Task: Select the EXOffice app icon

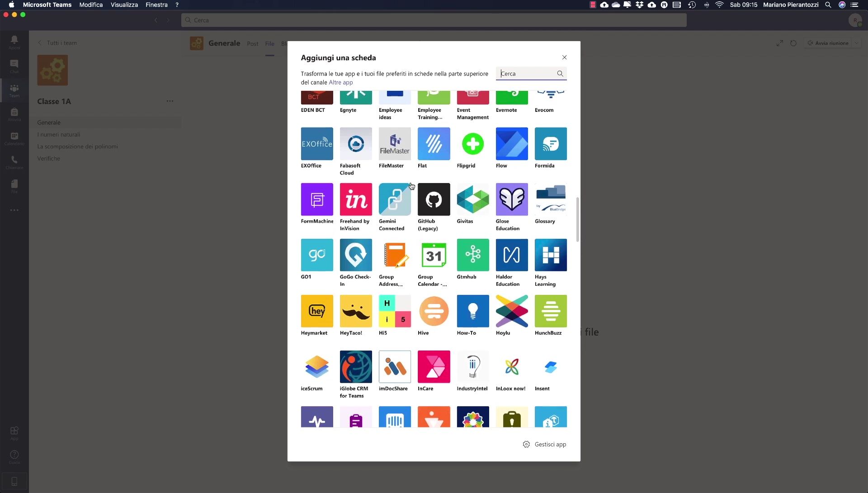Action: 317,144
